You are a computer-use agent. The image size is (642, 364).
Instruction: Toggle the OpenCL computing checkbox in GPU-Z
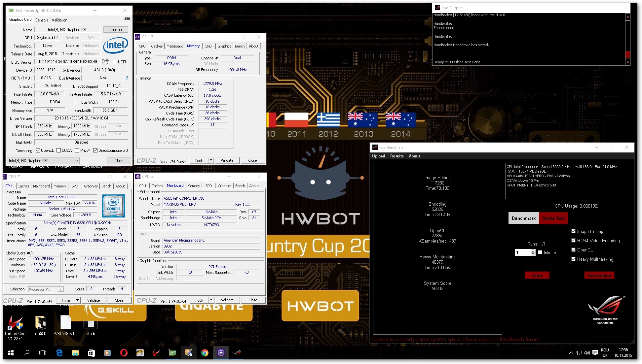pyautogui.click(x=38, y=150)
